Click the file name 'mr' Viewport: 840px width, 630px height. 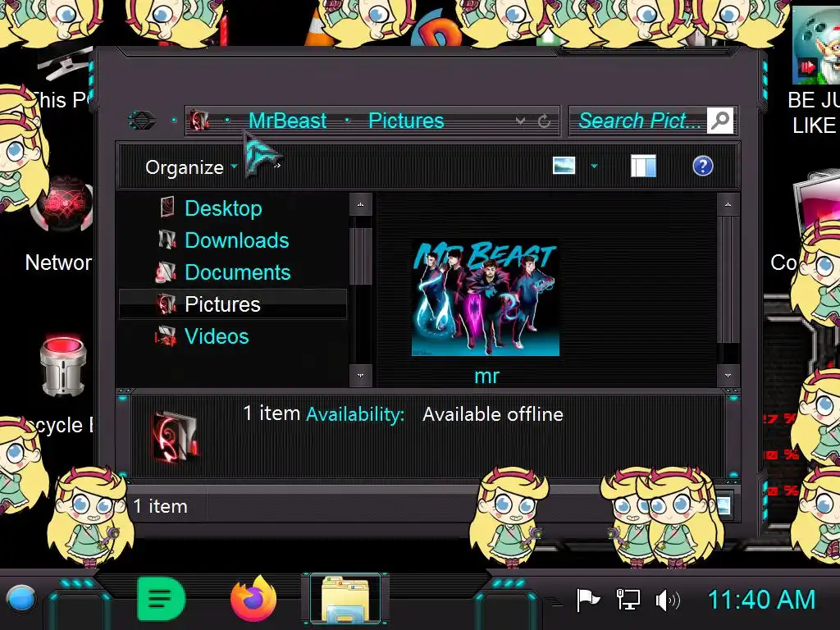pos(486,376)
